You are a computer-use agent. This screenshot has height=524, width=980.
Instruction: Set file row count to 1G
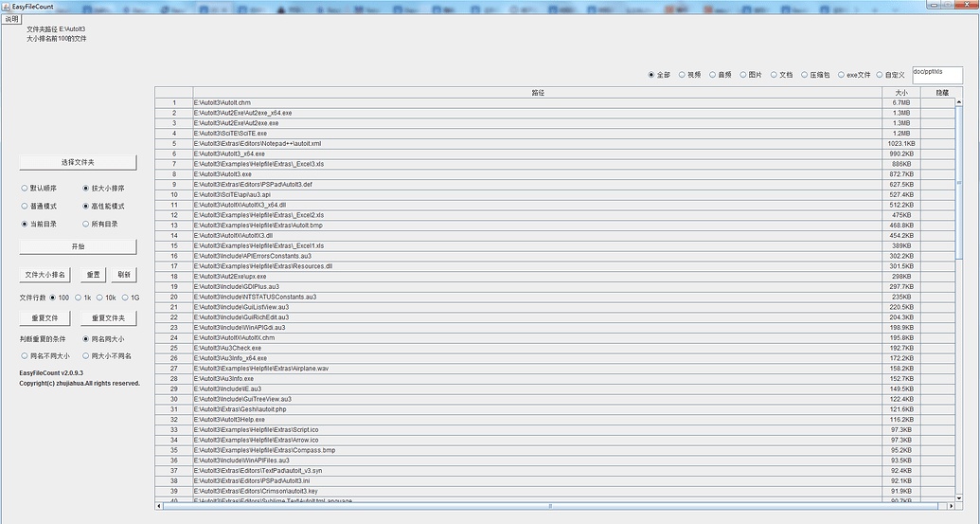pyautogui.click(x=131, y=298)
